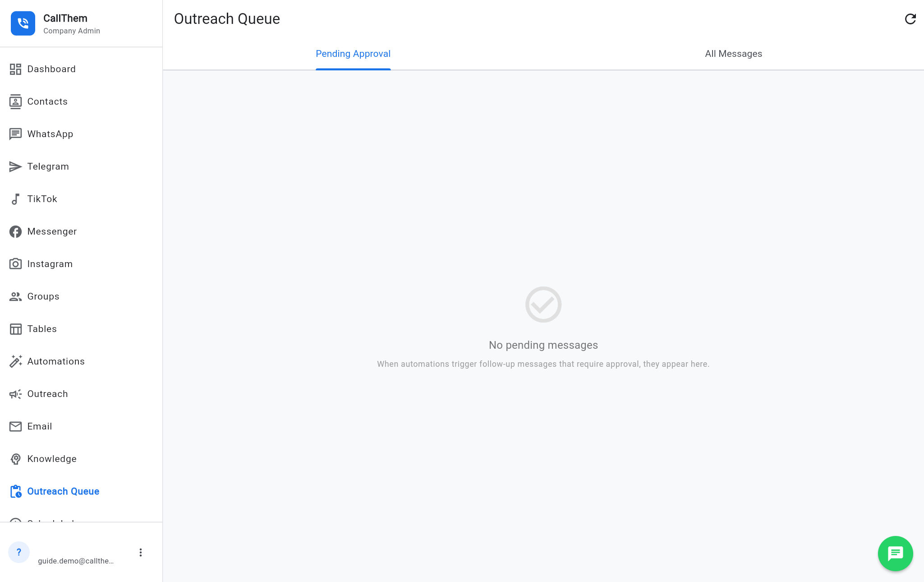Click the Contacts person-card icon
The image size is (924, 582).
tap(15, 102)
